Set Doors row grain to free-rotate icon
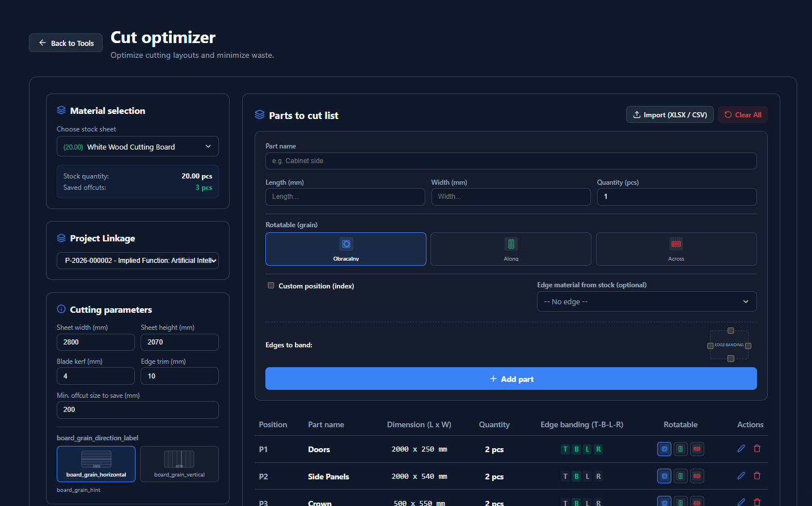 coord(664,449)
